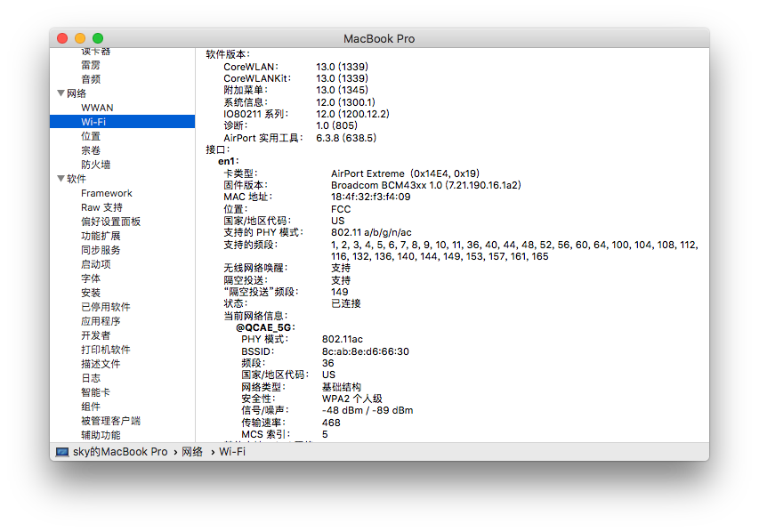Viewport: 759px width, 532px height.
Task: Open 日志 item
Action: (91, 378)
